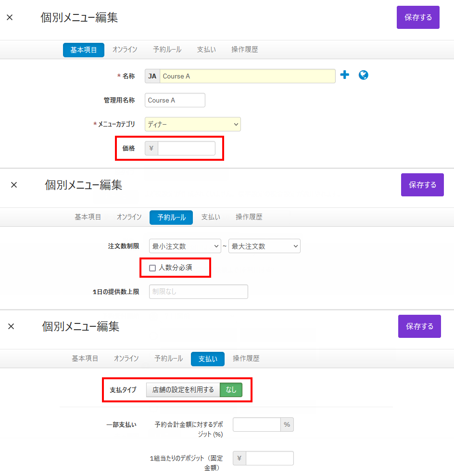
Task: Select 店舗の設定を利用する payment type
Action: tap(183, 390)
